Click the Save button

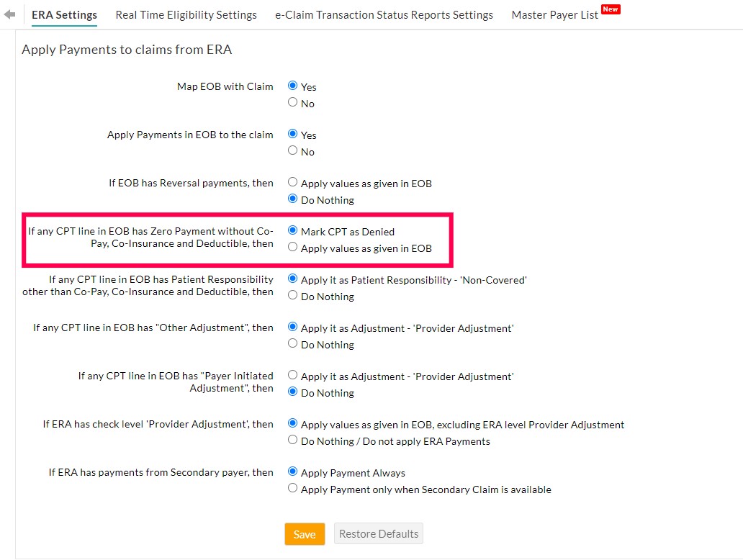coord(305,534)
